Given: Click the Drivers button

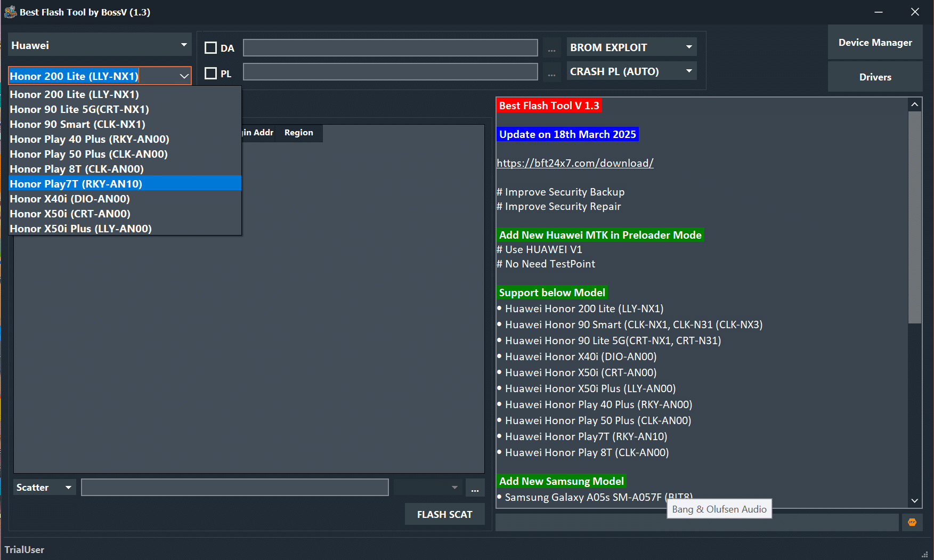Looking at the screenshot, I should (x=875, y=77).
